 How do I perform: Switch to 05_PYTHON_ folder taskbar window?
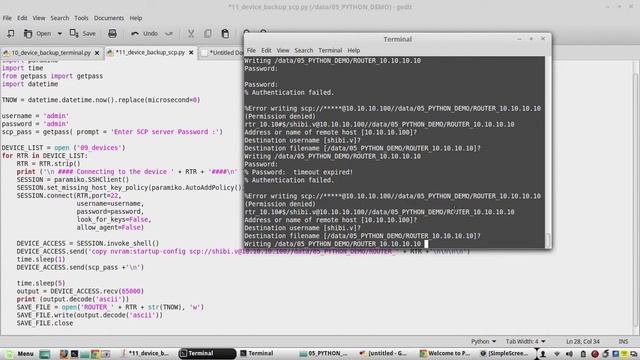coord(325,353)
